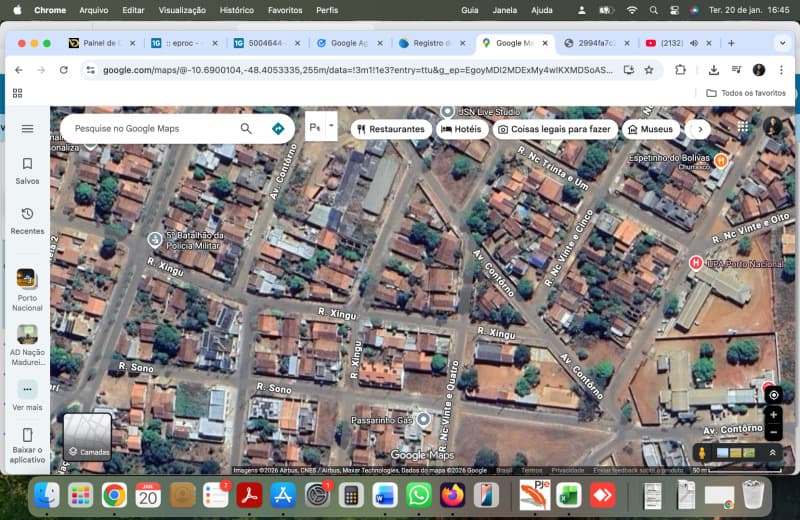Click Privacidade link in map footer
The width and height of the screenshot is (800, 520).
point(567,470)
